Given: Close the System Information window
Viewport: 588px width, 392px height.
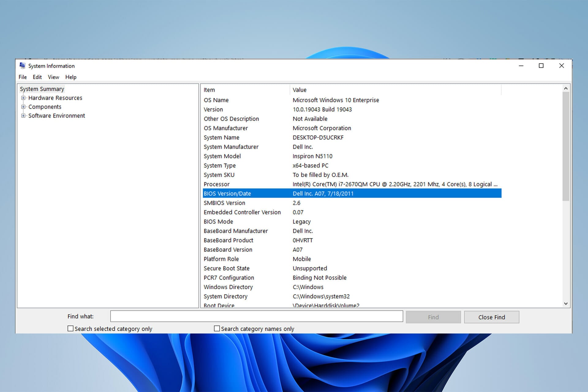Looking at the screenshot, I should pyautogui.click(x=561, y=66).
